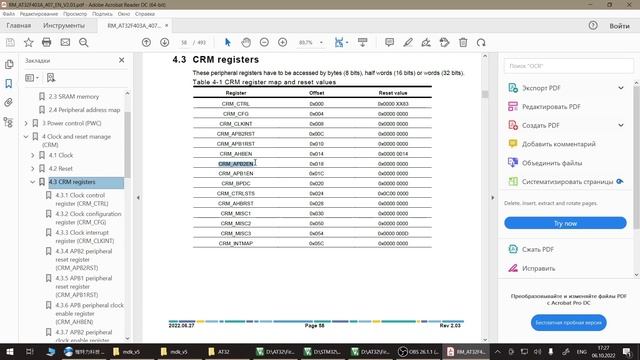Open the Файл menu
Viewport: 640px width, 360px height.
pos(9,14)
